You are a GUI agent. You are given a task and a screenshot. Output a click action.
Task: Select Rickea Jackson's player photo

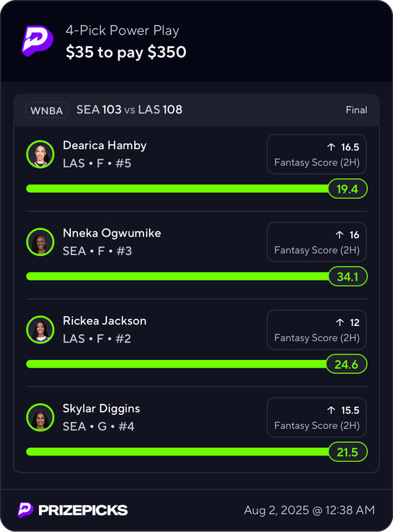pyautogui.click(x=40, y=329)
